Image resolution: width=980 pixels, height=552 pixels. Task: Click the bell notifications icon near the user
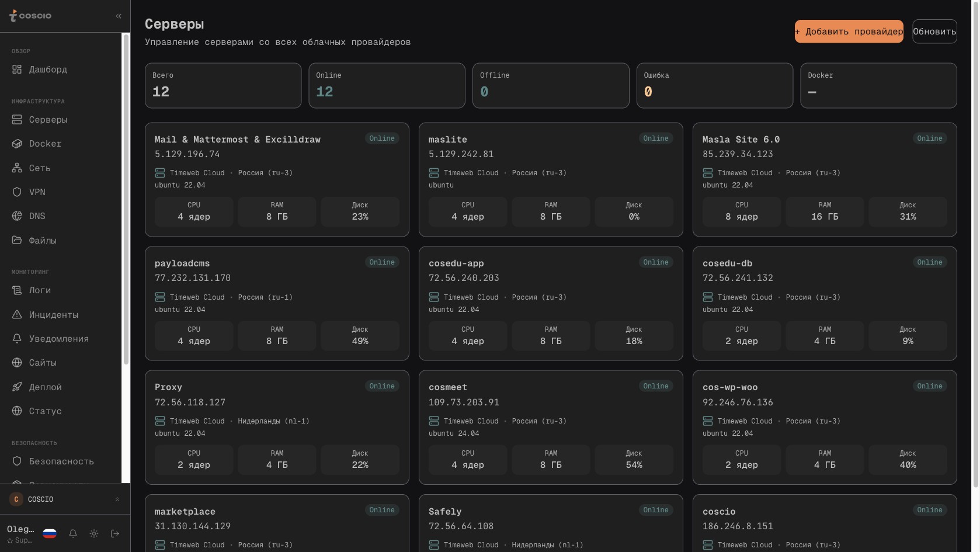click(73, 533)
